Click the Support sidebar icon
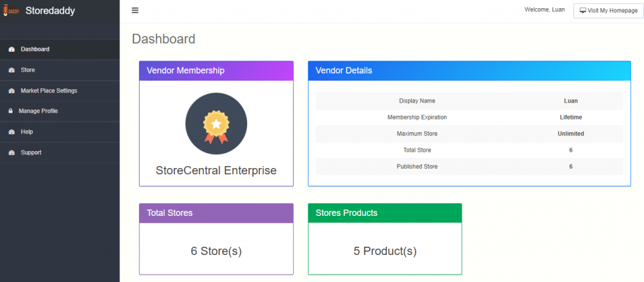This screenshot has width=644, height=282. (x=11, y=153)
